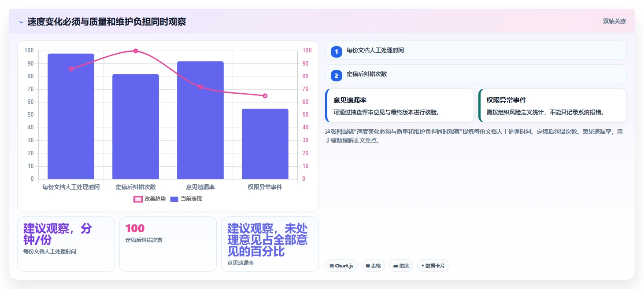The image size is (644, 289).
Task: Click trend line point above 意见遗漏率 bar
Action: (x=200, y=87)
